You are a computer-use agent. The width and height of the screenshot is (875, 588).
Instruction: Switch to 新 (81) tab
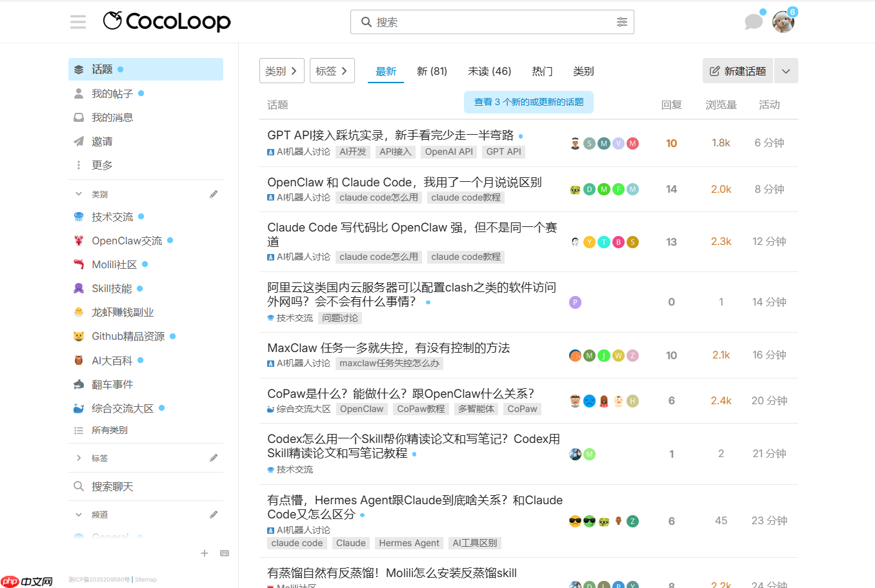[432, 71]
